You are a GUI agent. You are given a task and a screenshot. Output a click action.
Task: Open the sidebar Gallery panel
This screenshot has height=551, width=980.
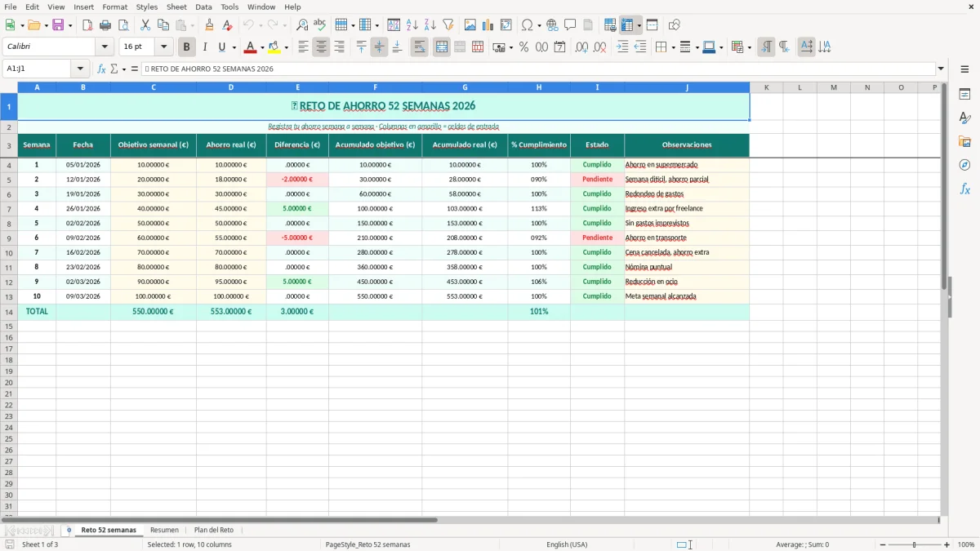964,142
